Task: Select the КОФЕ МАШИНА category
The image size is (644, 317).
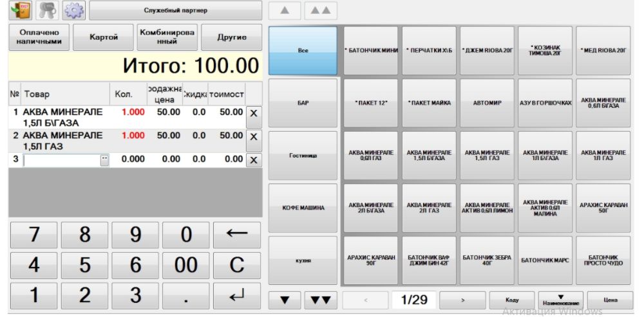Action: 303,208
